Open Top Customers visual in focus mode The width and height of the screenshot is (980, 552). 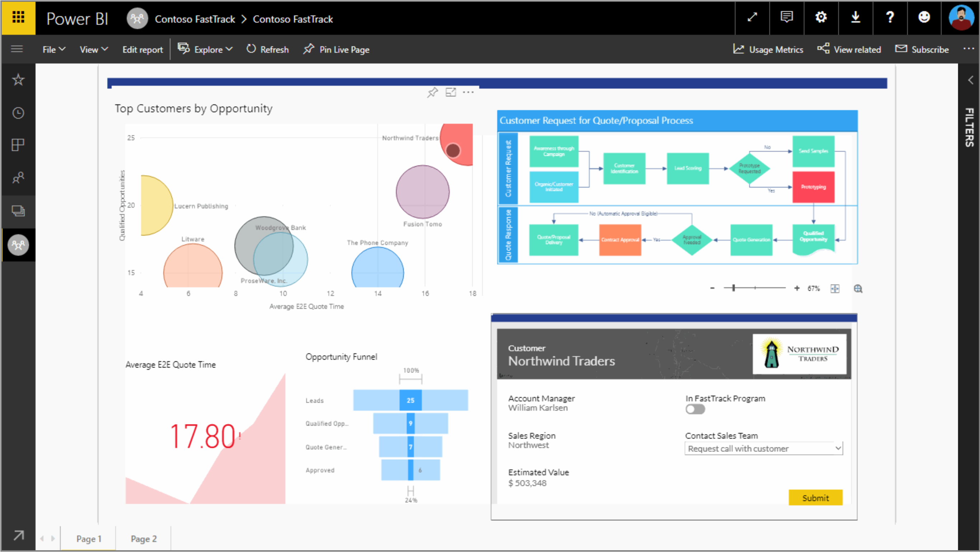[x=451, y=93]
